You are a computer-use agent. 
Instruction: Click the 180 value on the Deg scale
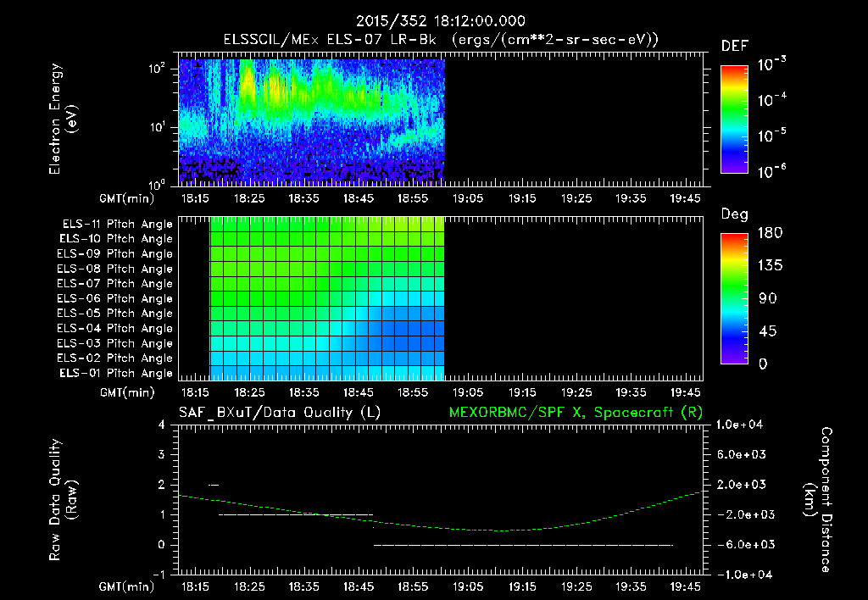(770, 232)
